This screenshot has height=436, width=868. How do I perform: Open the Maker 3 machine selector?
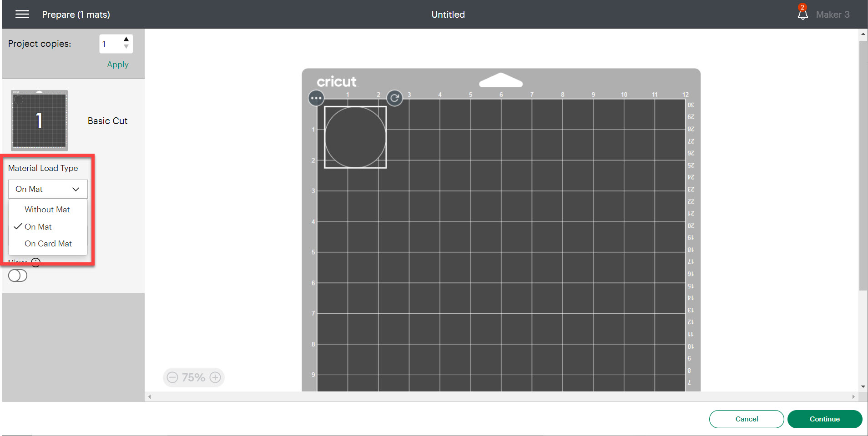(833, 14)
